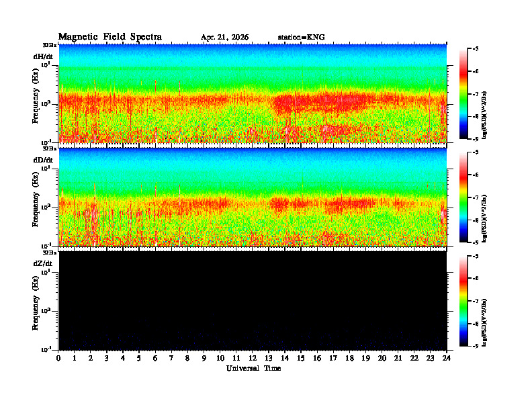
Task: Click the "32Hz" label atop dZ/dt panel
Action: 49,253
